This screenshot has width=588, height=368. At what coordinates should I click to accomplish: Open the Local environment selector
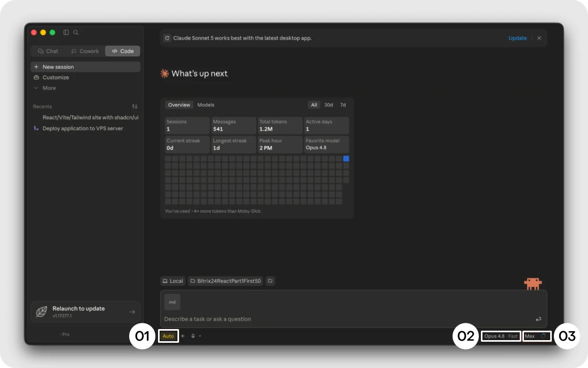[x=173, y=281]
